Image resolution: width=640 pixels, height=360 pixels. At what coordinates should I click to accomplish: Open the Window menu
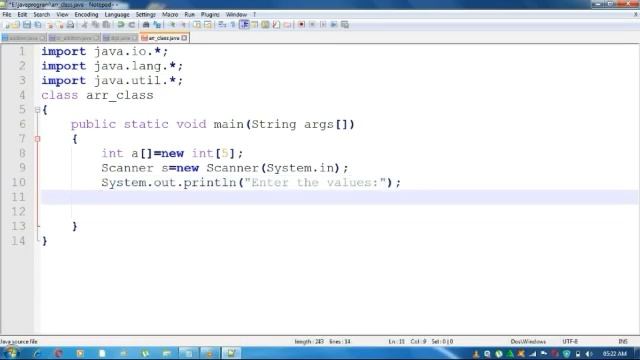[x=236, y=14]
